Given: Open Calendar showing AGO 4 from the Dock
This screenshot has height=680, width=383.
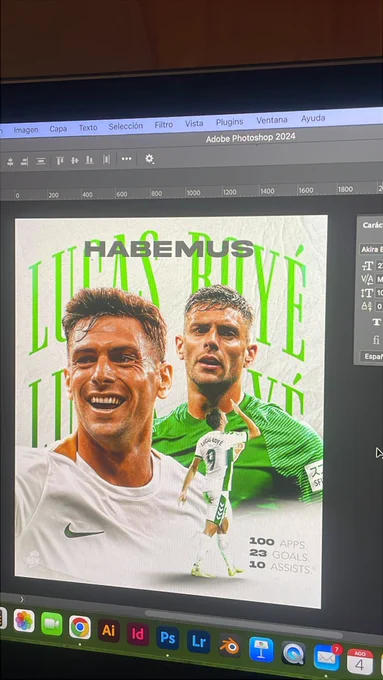Looking at the screenshot, I should (360, 661).
